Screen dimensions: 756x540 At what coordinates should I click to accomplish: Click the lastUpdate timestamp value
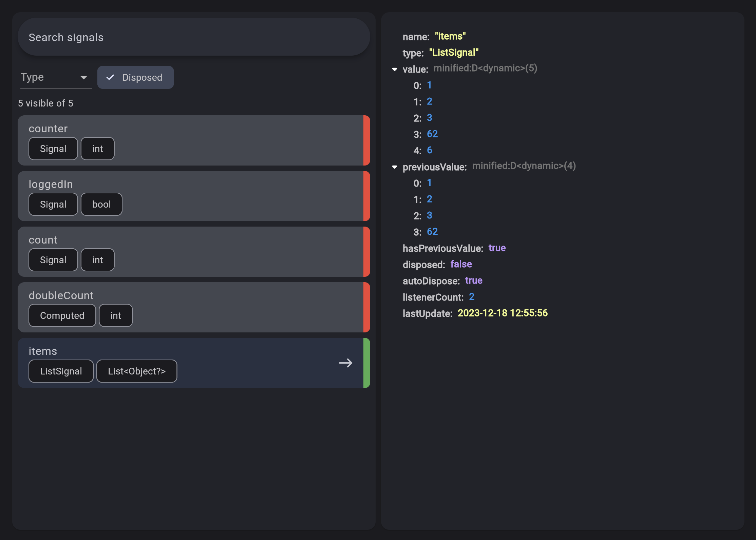click(x=502, y=313)
